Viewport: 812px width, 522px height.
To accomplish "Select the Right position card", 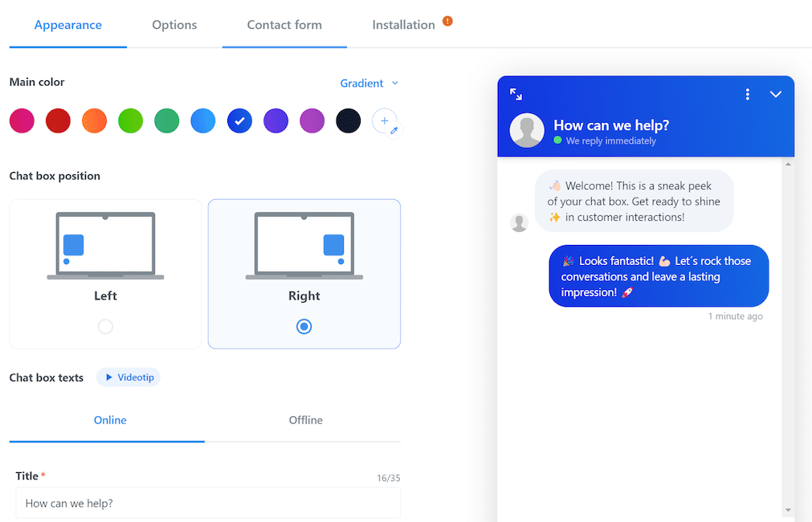I will [304, 274].
